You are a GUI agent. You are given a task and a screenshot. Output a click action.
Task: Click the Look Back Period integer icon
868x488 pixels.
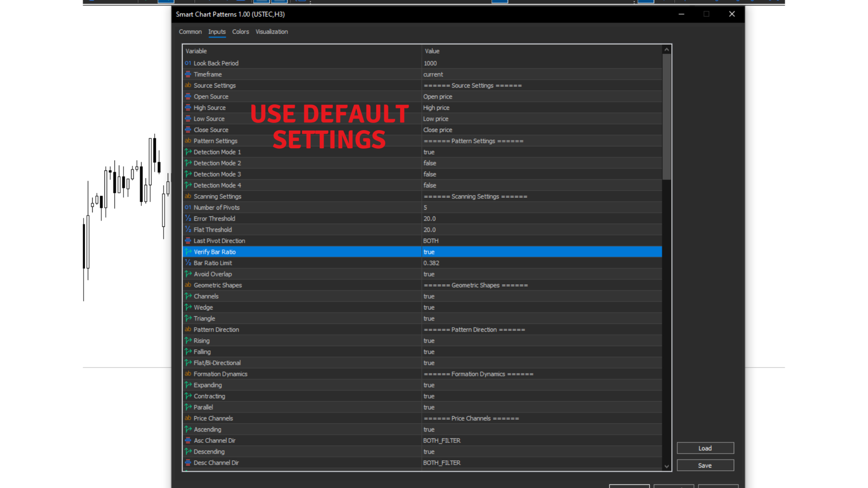tap(188, 63)
